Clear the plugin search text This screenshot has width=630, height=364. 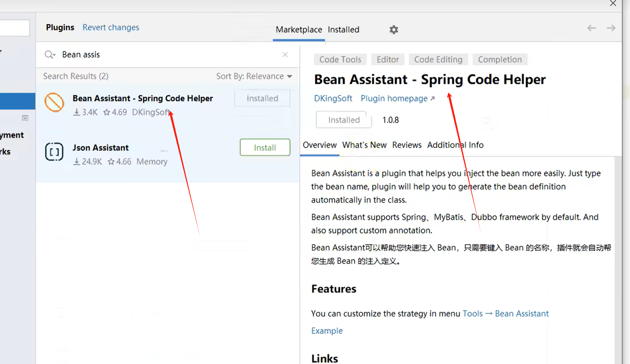pos(285,55)
